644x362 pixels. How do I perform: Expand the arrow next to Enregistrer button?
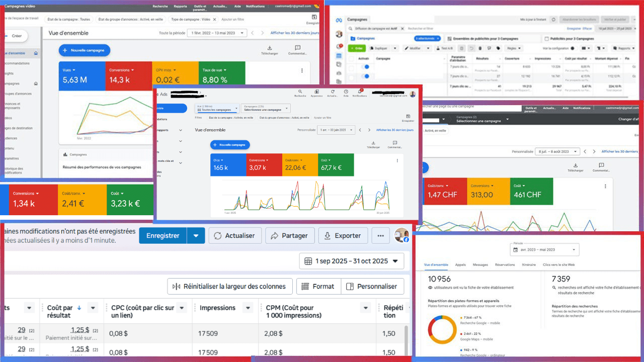[196, 235]
